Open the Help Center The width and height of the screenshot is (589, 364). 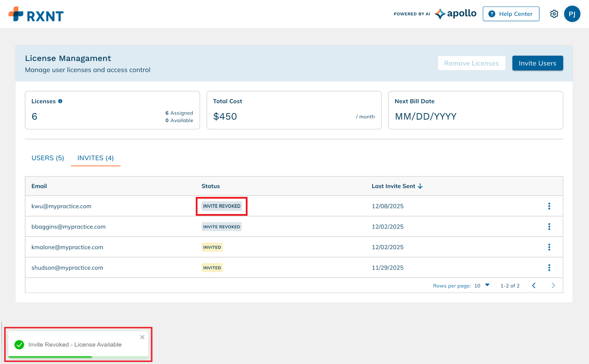tap(511, 14)
